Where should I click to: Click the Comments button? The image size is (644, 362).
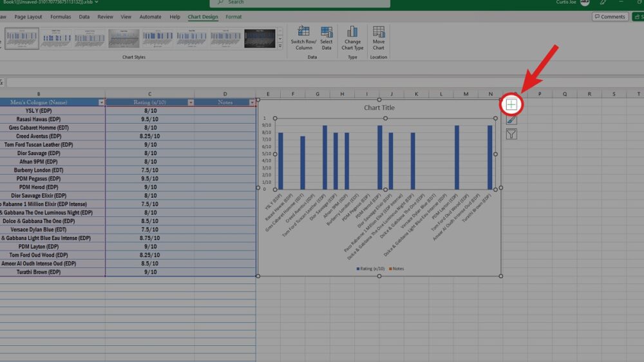pyautogui.click(x=610, y=17)
